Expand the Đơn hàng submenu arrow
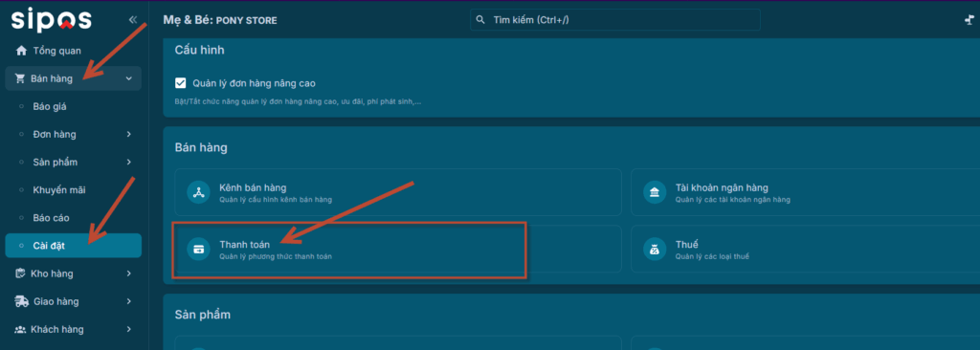980x350 pixels. 129,135
